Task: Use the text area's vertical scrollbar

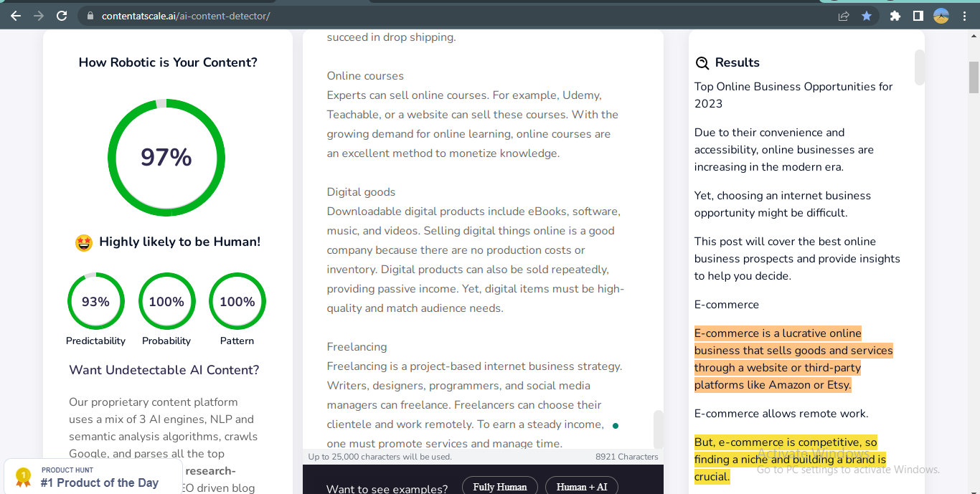Action: pos(658,429)
